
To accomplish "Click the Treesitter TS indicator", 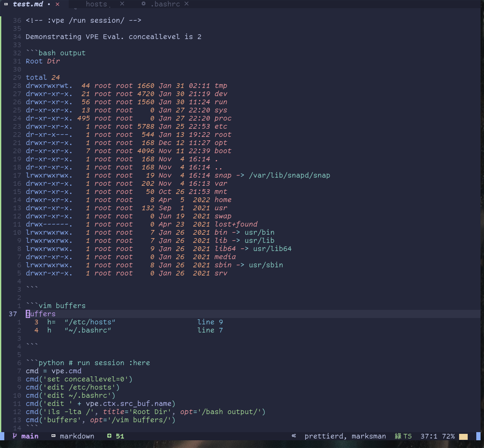I will [x=403, y=436].
